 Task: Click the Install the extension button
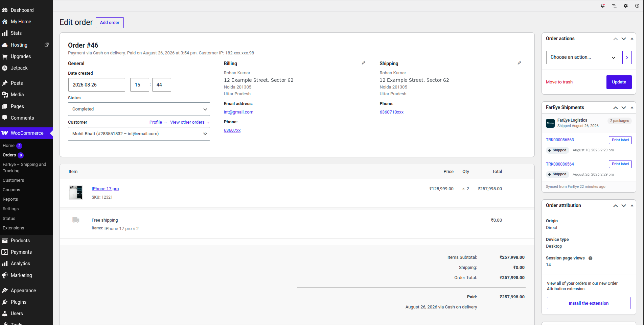(589, 303)
